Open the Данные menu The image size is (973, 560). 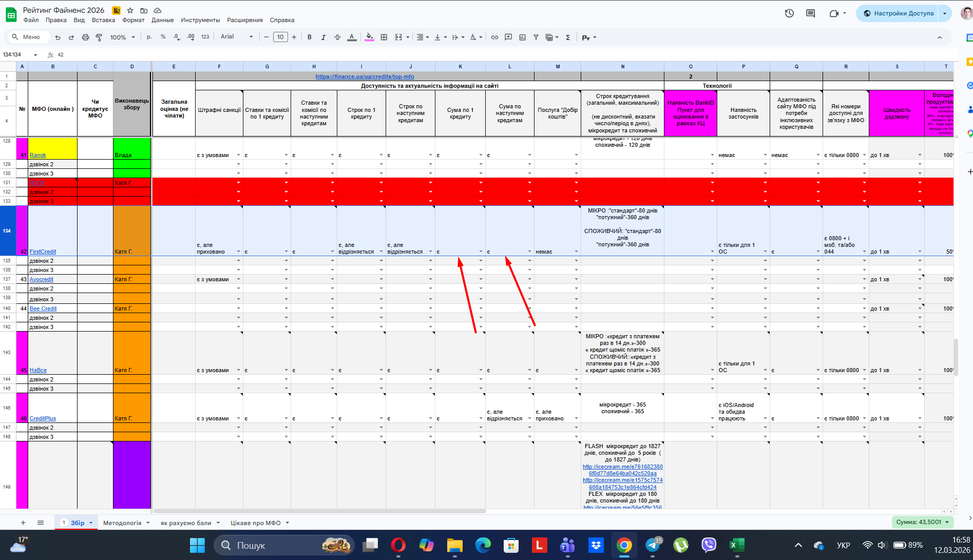pyautogui.click(x=162, y=20)
